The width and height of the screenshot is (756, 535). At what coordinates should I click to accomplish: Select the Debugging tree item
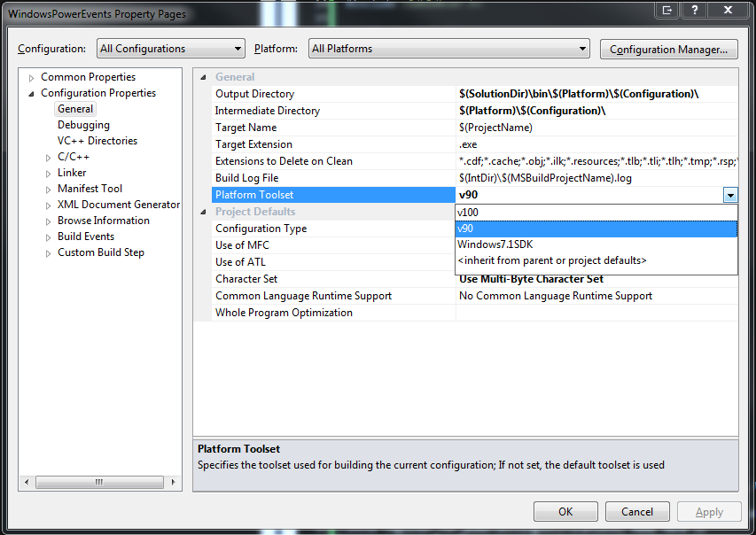tap(83, 125)
